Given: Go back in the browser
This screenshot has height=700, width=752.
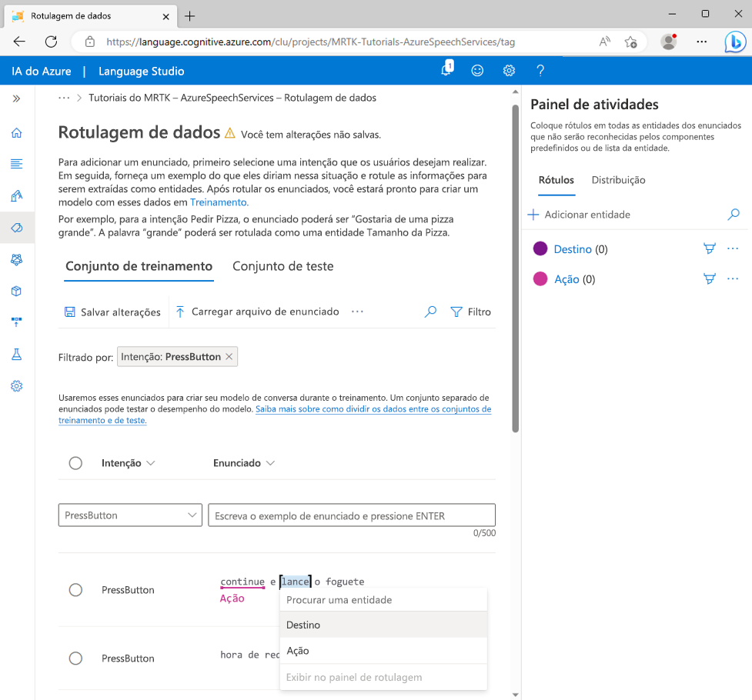Looking at the screenshot, I should click(19, 42).
